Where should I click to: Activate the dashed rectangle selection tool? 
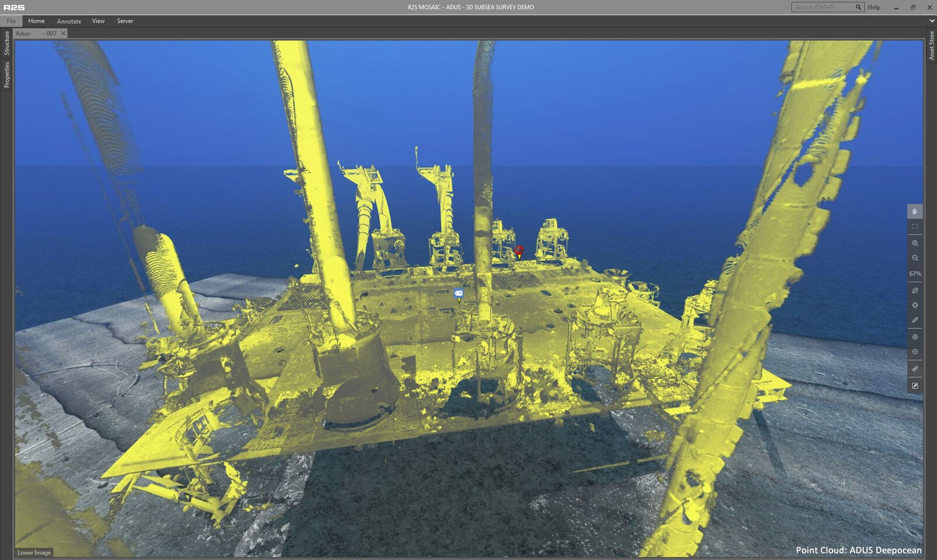coord(914,227)
